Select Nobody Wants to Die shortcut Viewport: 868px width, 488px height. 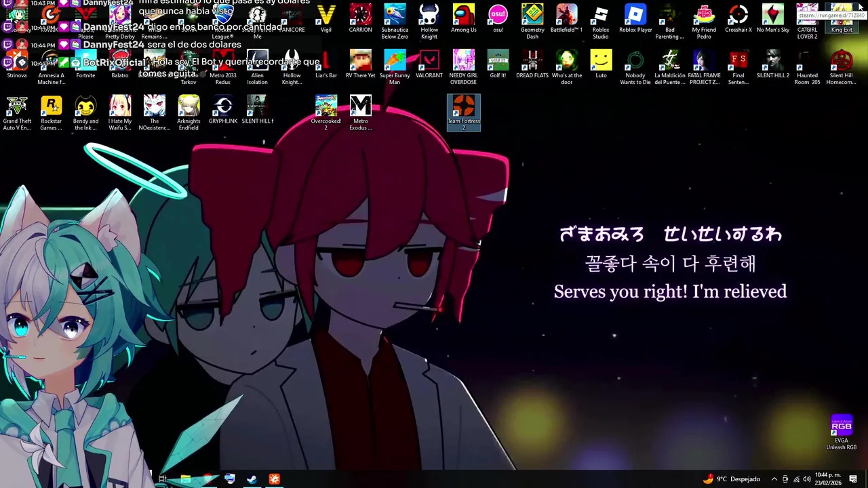pos(635,67)
